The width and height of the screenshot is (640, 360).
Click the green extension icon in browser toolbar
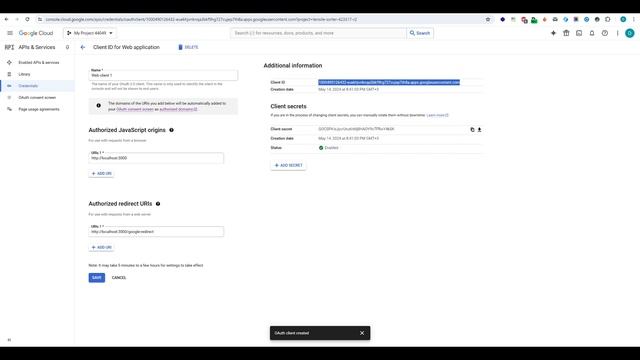(x=534, y=20)
